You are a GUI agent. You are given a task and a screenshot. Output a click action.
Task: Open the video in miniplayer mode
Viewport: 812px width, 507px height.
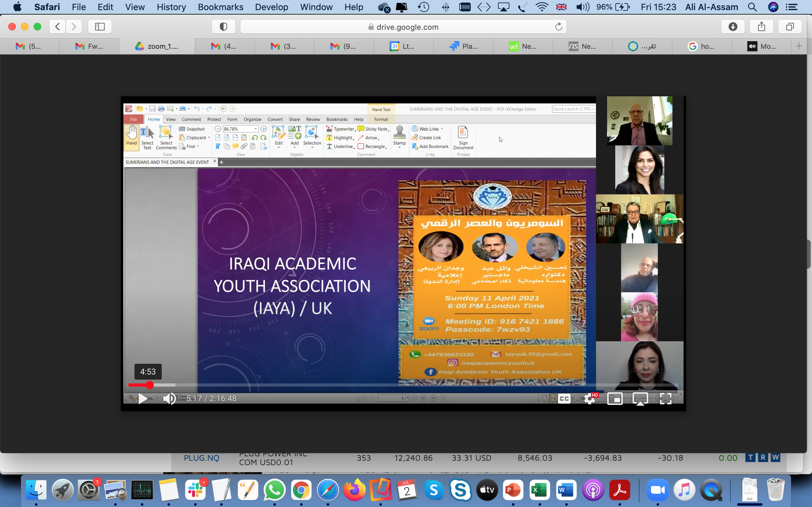(615, 398)
